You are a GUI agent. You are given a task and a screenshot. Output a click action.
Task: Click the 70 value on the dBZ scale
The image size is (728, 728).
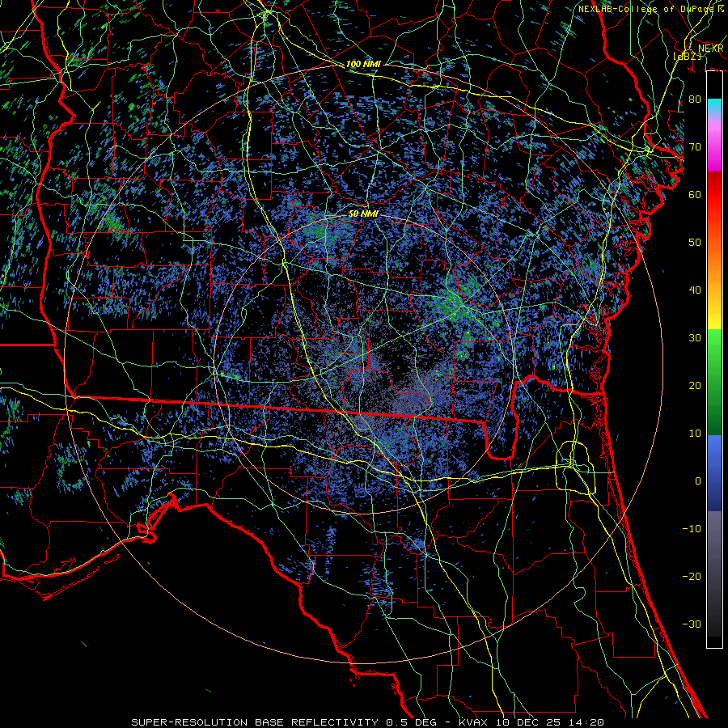coord(695,146)
